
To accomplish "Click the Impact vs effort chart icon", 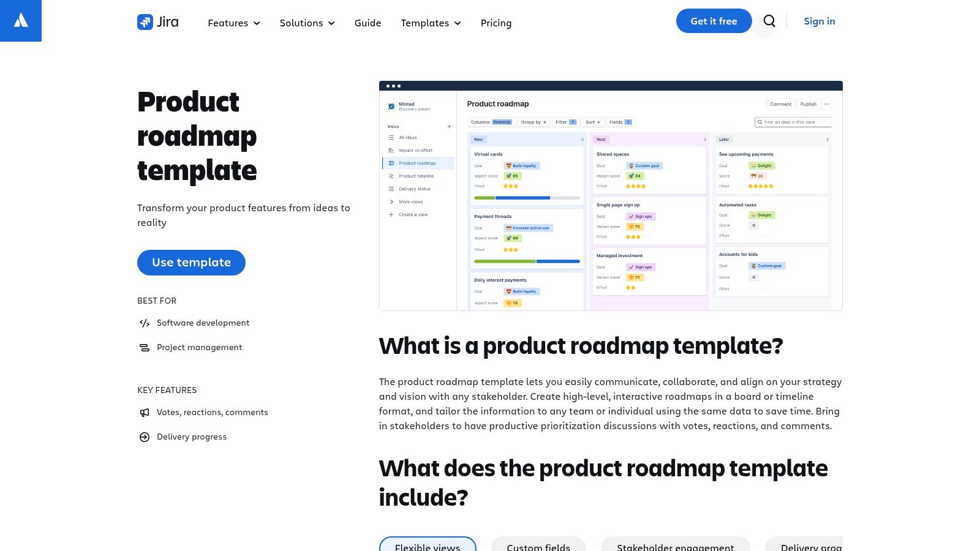I will 391,150.
